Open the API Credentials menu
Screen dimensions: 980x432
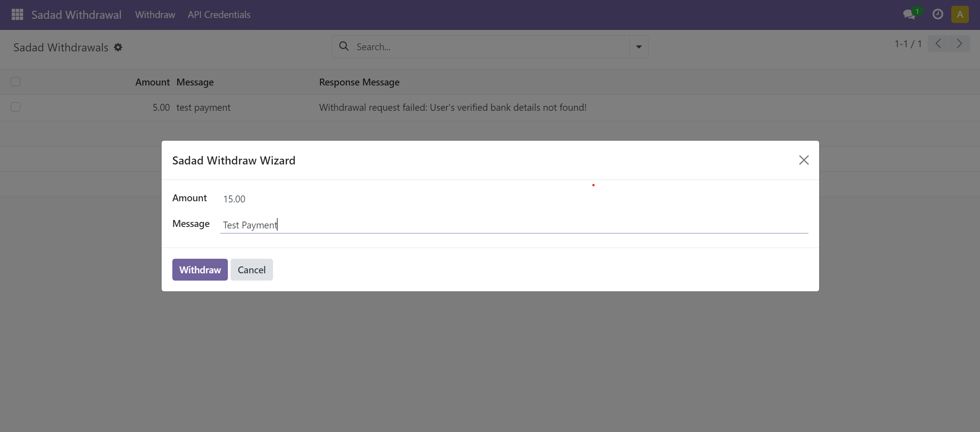[219, 15]
